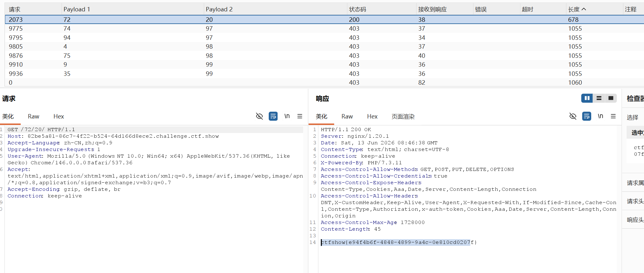Sort table by 超时 column
The image size is (644, 273).
click(543, 9)
